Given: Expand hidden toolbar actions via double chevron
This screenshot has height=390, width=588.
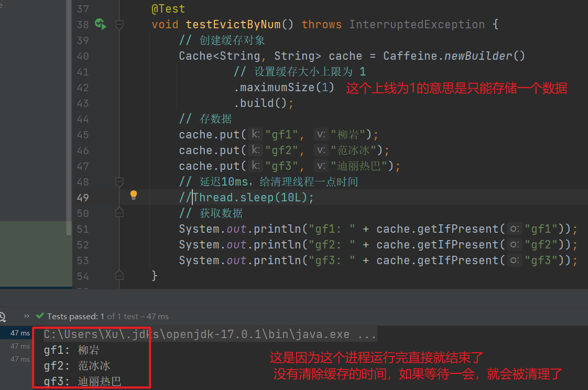Looking at the screenshot, I should pos(27,316).
